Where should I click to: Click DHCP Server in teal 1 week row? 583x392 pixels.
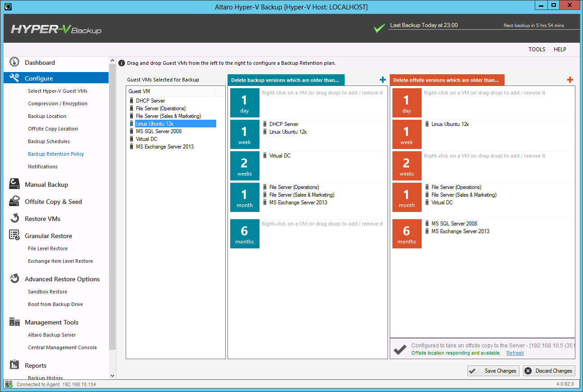point(284,124)
